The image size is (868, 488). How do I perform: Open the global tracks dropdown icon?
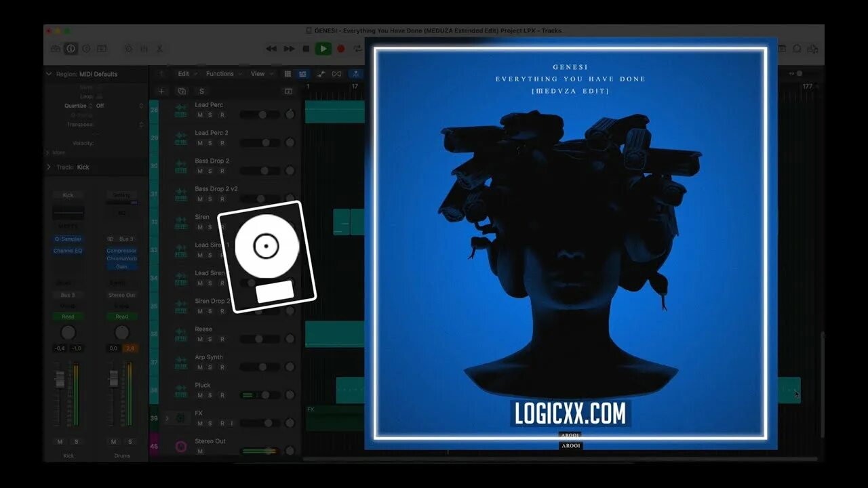[288, 91]
